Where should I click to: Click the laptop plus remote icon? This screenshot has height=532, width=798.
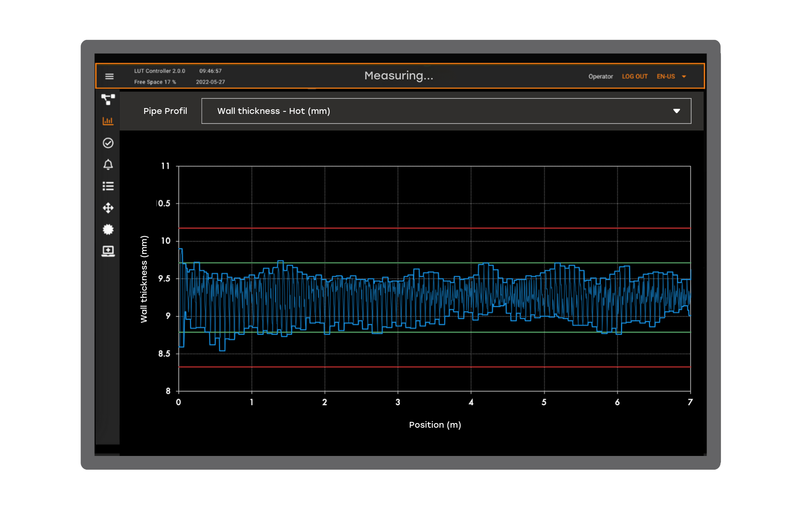(108, 251)
